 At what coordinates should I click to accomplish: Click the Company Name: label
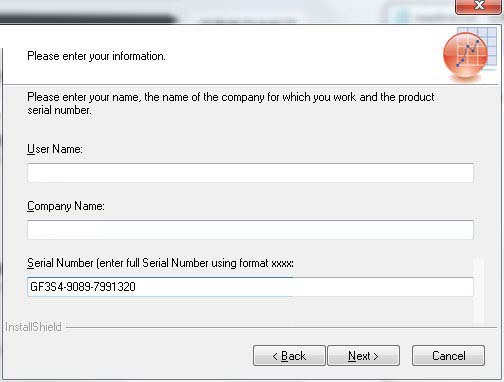click(66, 206)
